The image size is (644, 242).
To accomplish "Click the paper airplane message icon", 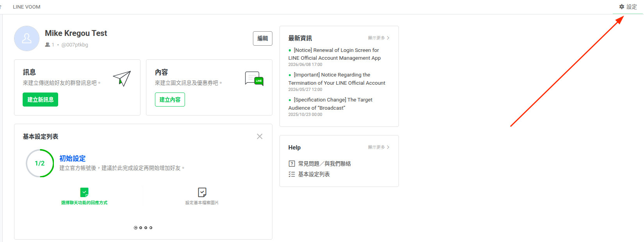I will tap(122, 78).
